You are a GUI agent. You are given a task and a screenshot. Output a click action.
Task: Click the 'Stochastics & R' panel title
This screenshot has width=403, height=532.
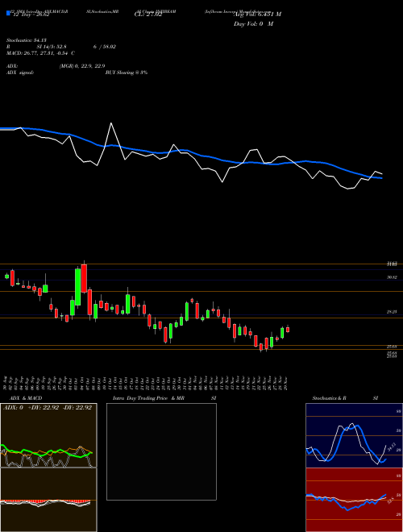(330, 398)
